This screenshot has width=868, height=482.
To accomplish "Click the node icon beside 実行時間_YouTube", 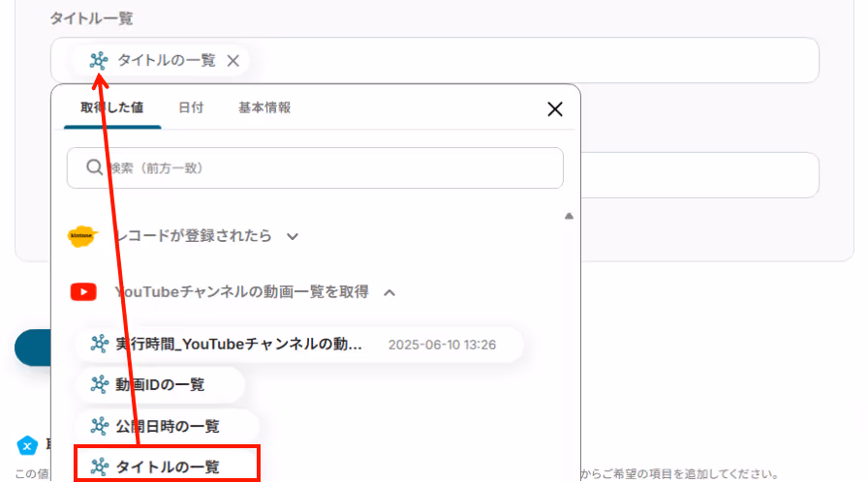I will (x=100, y=344).
